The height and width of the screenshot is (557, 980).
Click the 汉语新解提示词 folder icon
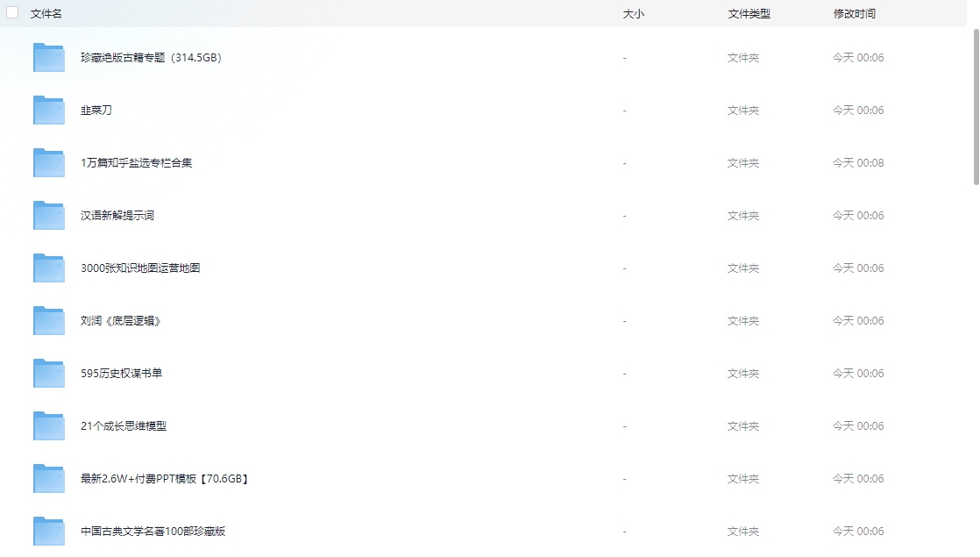click(49, 216)
